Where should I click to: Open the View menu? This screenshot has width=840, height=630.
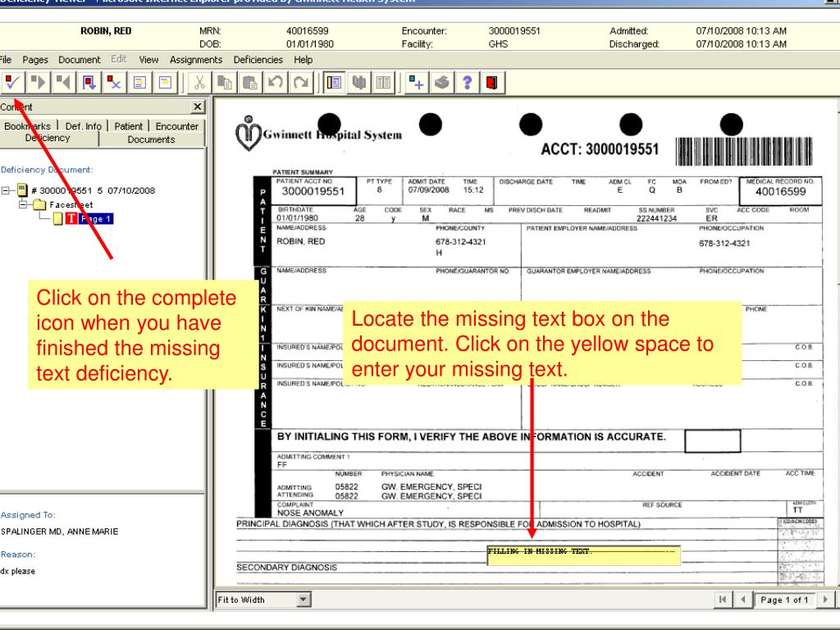(148, 59)
